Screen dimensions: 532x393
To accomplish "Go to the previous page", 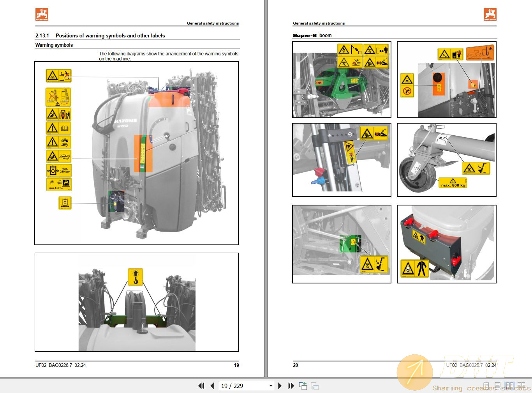I will coord(212,386).
